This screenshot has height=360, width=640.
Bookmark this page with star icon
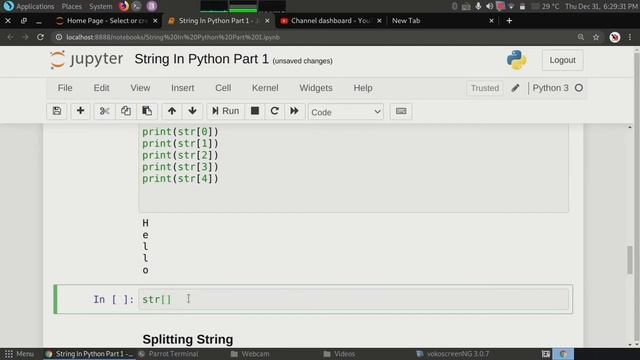[596, 37]
